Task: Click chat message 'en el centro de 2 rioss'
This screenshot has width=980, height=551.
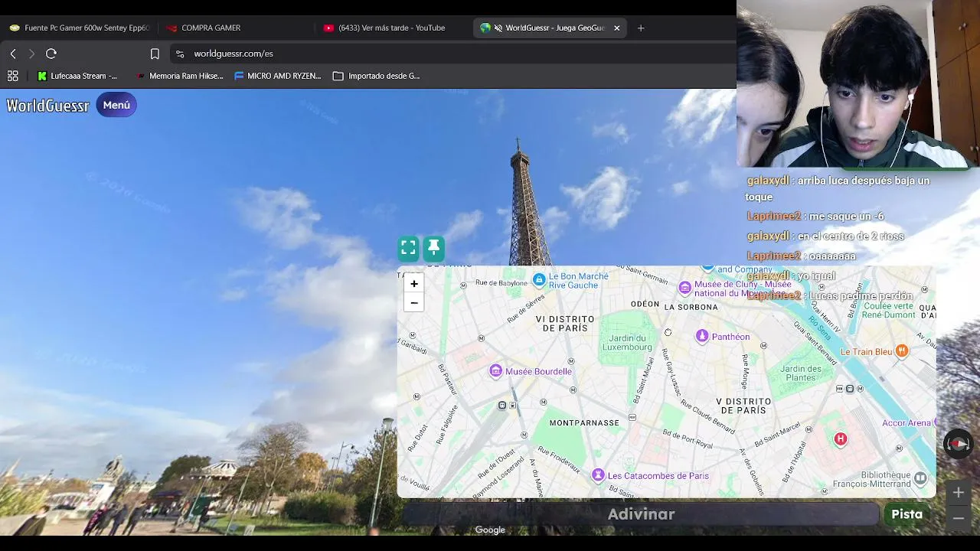Action: (x=825, y=236)
